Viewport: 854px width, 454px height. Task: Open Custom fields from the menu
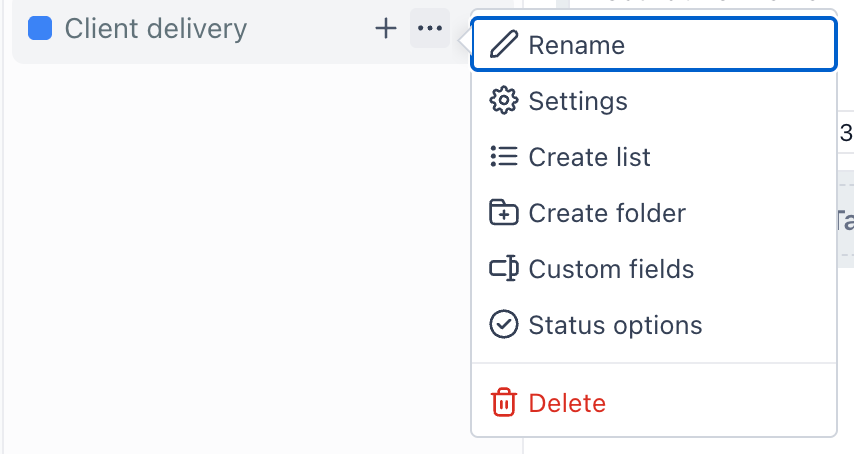coord(654,269)
